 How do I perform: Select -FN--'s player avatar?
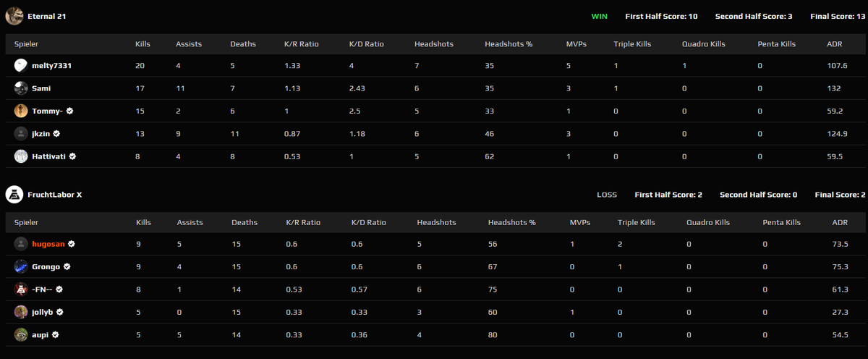[x=21, y=289]
